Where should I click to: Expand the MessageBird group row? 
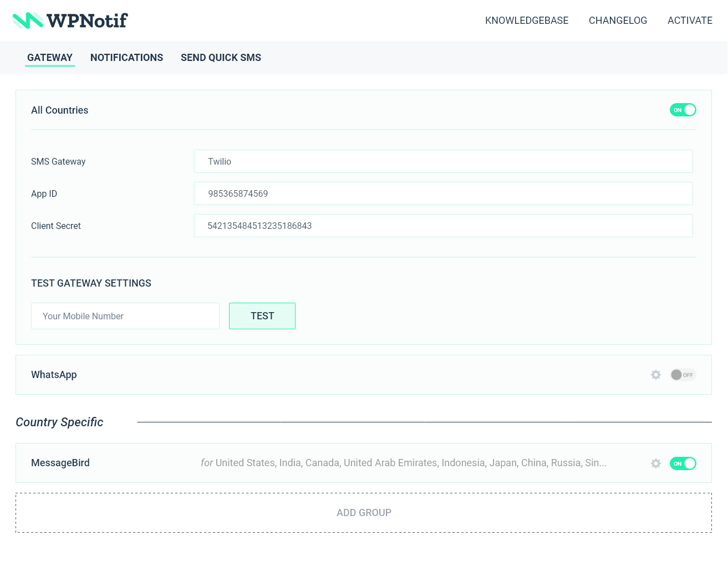(364, 463)
